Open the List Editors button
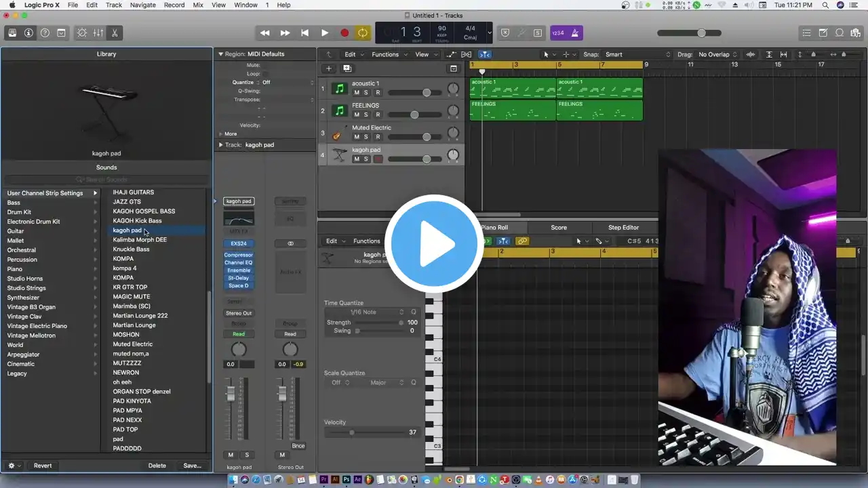 [806, 33]
